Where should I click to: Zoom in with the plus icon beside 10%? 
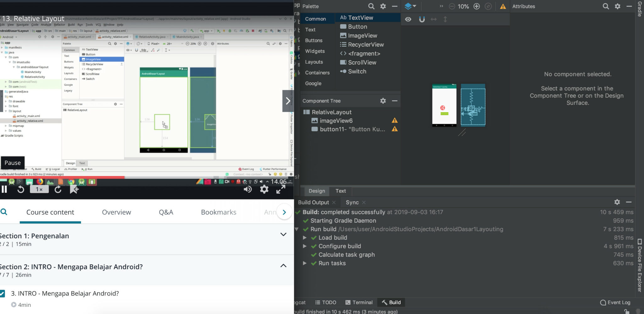[x=477, y=6]
